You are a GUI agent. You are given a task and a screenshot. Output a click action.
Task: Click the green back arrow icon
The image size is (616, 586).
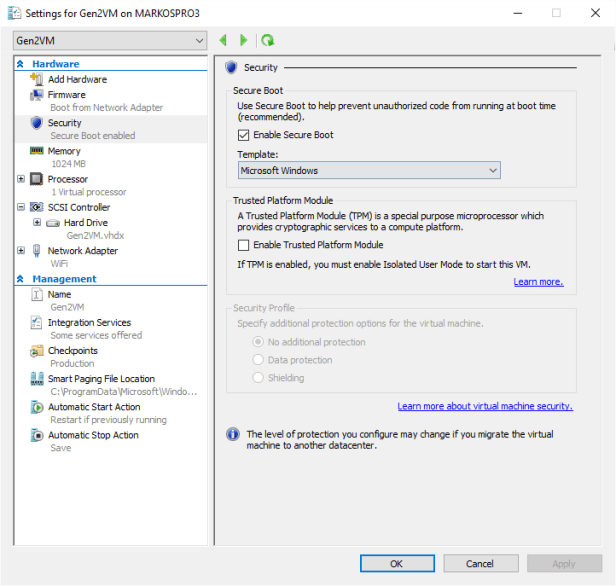click(224, 40)
